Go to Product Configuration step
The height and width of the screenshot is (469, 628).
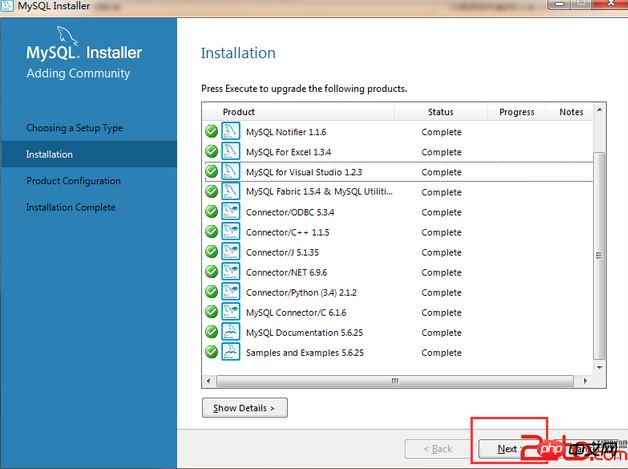coord(73,181)
